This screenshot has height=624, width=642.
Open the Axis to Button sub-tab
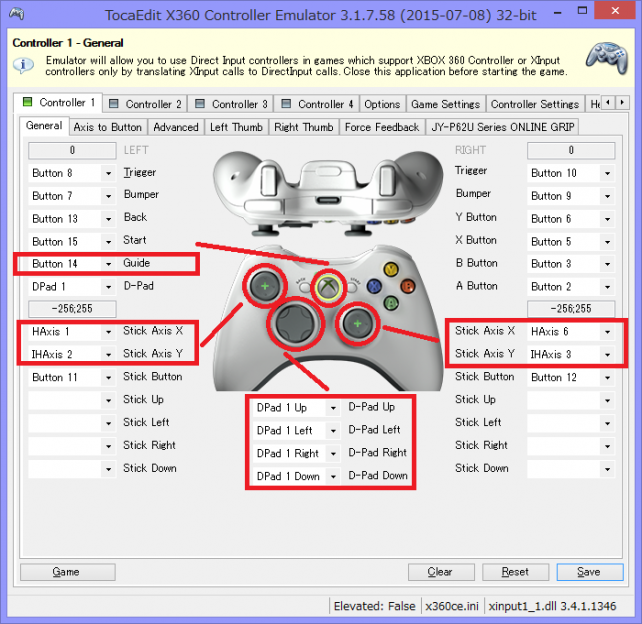pyautogui.click(x=108, y=127)
